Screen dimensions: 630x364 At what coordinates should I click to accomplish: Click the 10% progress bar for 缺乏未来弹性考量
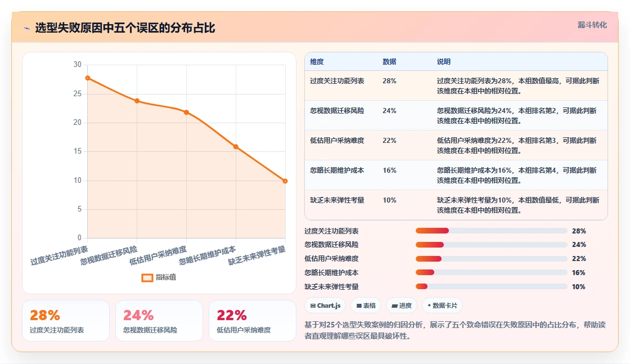click(x=492, y=286)
